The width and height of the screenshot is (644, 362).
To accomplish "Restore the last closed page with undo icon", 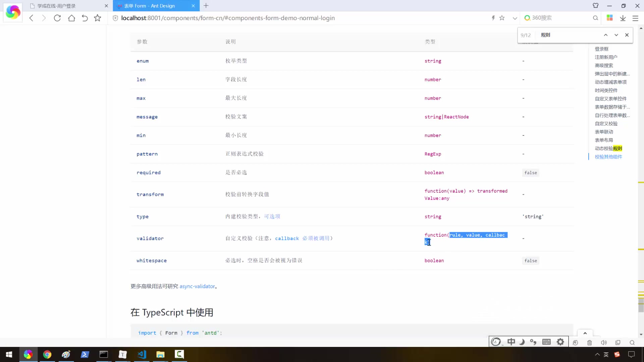I will [x=85, y=18].
